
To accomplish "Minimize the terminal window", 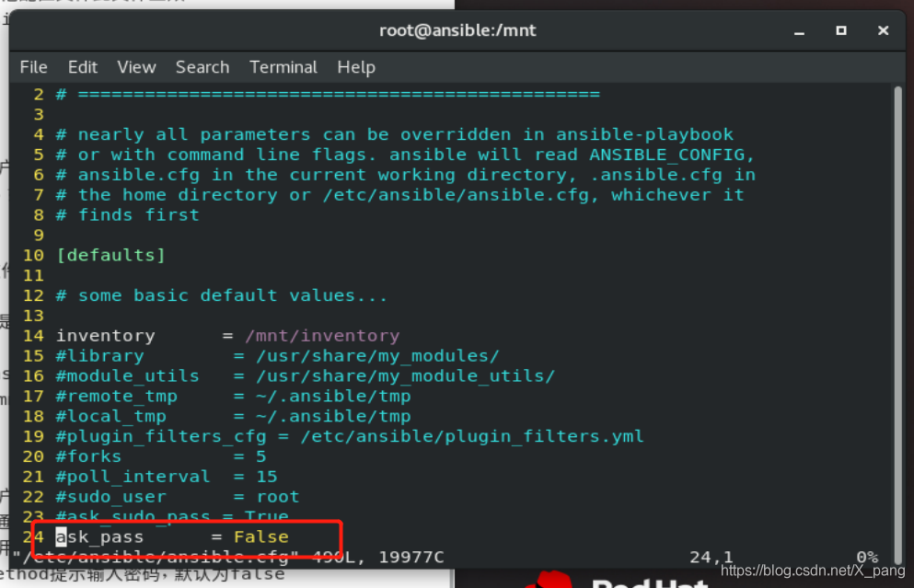I will click(x=799, y=31).
